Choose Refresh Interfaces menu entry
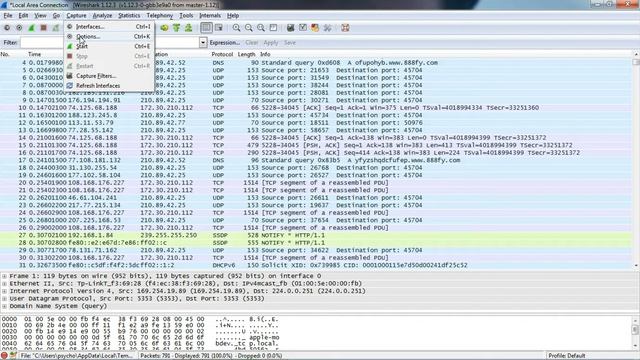The height and width of the screenshot is (360, 640). click(x=109, y=86)
